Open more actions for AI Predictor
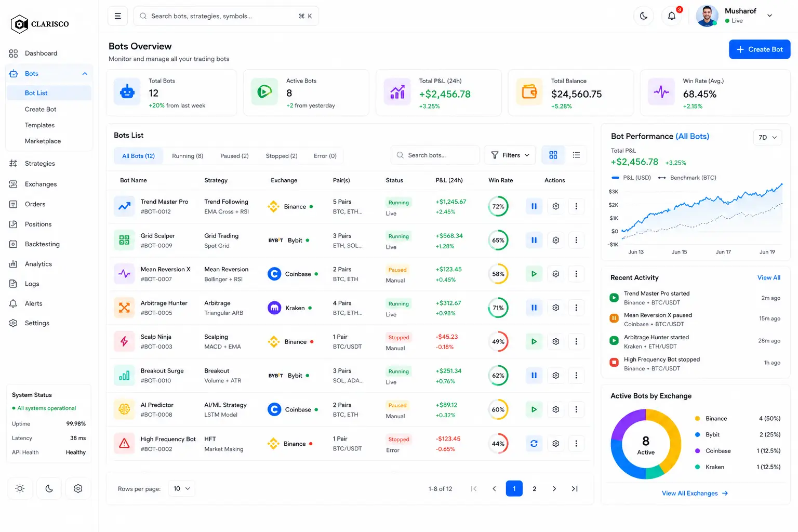Viewport: 798px width, 532px height. point(576,409)
